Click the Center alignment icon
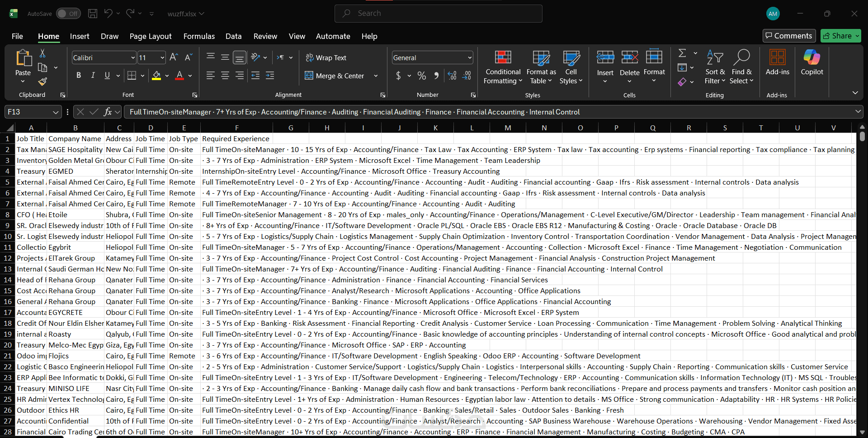This screenshot has height=438, width=868. [x=225, y=76]
